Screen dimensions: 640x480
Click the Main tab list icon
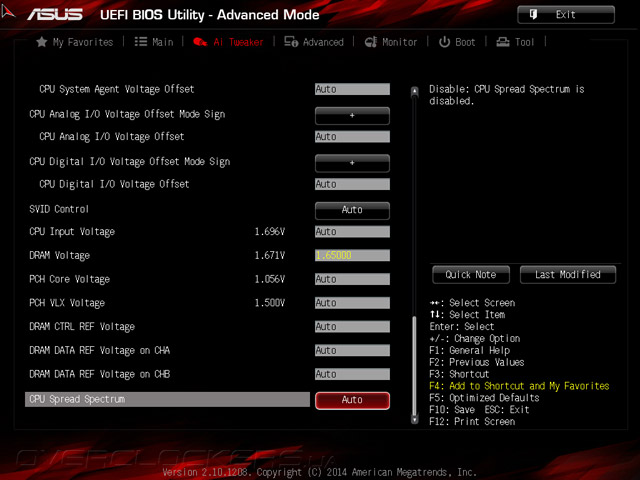pyautogui.click(x=141, y=42)
